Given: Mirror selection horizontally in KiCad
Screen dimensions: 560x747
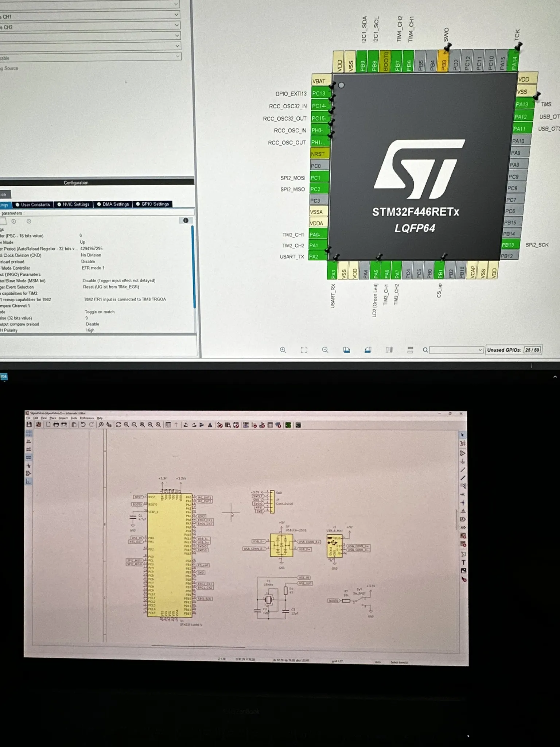Looking at the screenshot, I should tap(210, 425).
